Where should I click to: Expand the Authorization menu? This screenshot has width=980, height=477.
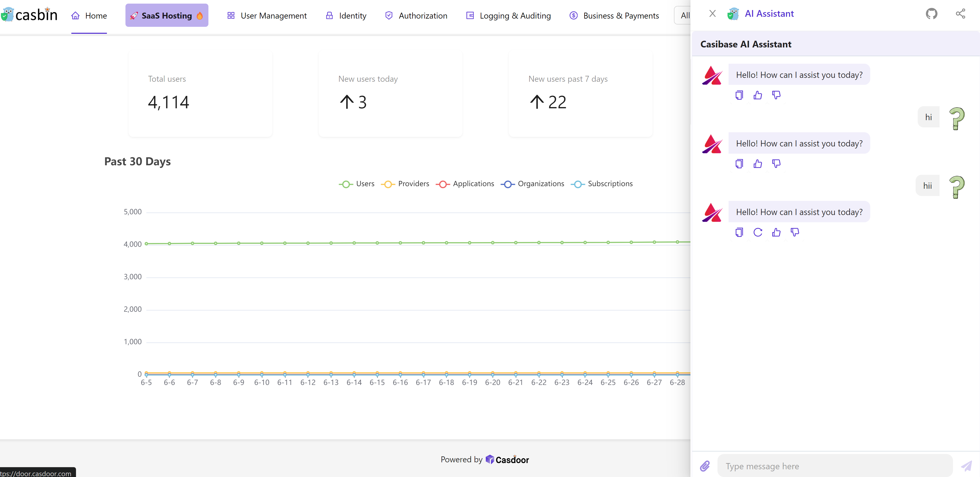point(416,16)
